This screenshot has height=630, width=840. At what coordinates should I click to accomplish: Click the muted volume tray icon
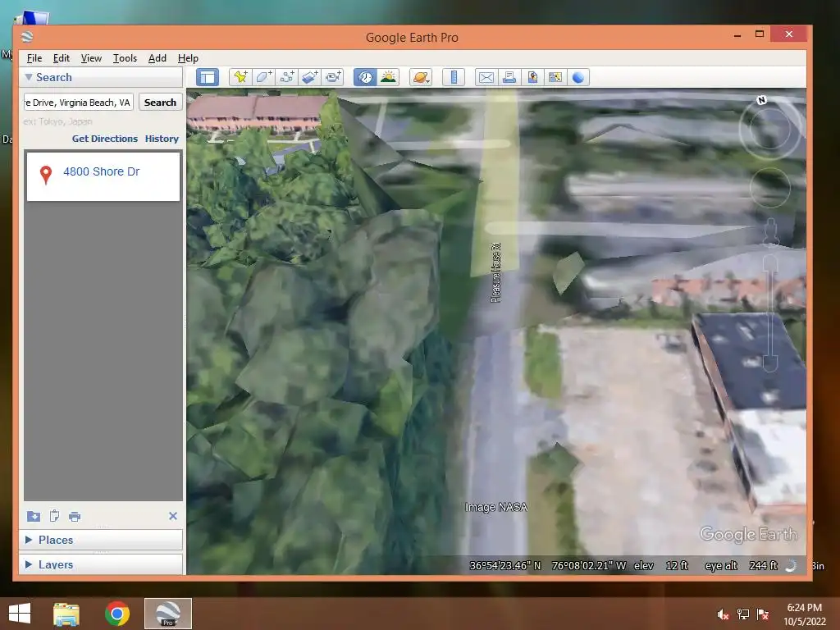coord(723,614)
